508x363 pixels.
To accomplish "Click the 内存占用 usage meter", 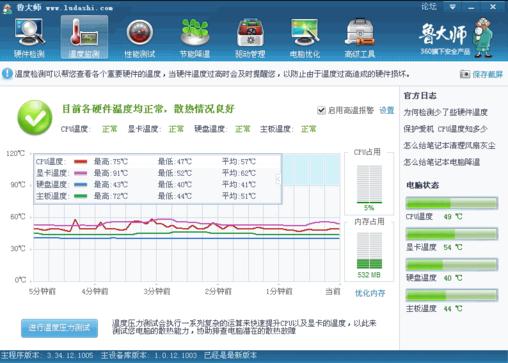I will 369,251.
